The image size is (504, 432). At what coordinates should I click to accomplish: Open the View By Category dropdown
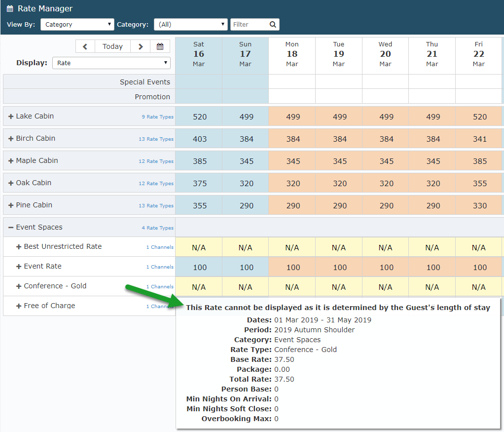77,25
